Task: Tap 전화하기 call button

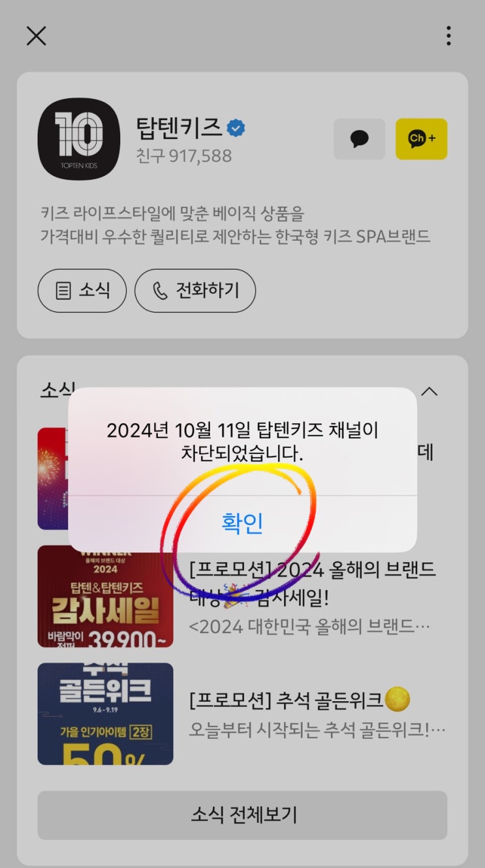Action: pyautogui.click(x=195, y=291)
